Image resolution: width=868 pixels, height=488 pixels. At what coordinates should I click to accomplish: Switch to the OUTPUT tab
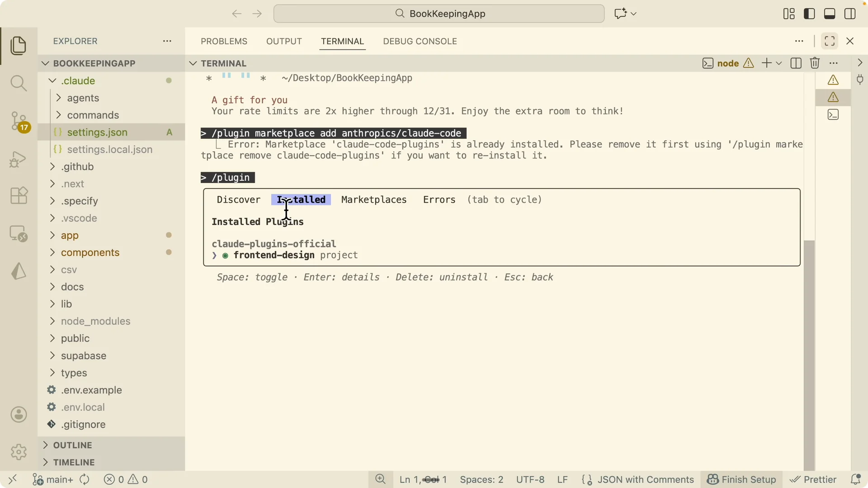(x=284, y=41)
